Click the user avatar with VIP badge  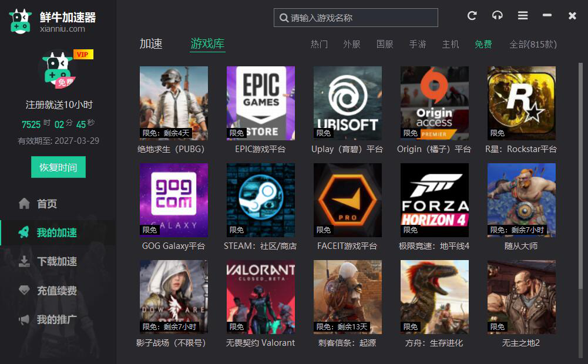[x=58, y=69]
